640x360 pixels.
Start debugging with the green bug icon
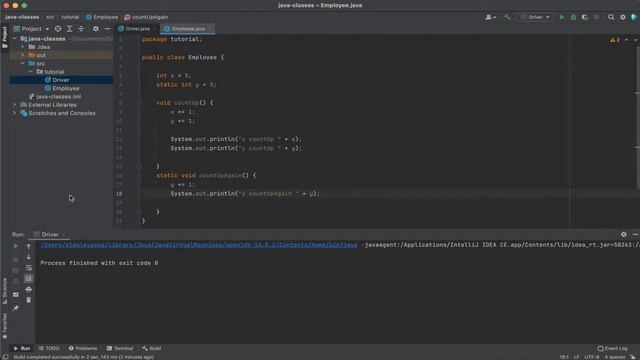pos(573,17)
